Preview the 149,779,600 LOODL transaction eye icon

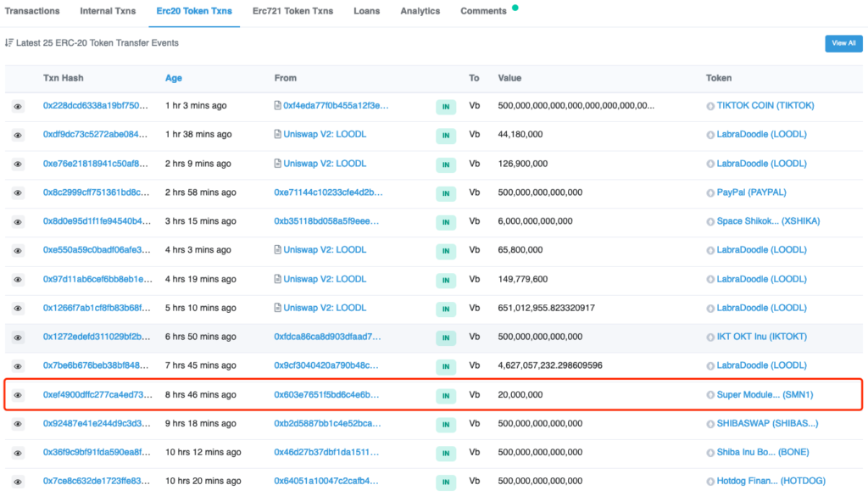tap(18, 280)
